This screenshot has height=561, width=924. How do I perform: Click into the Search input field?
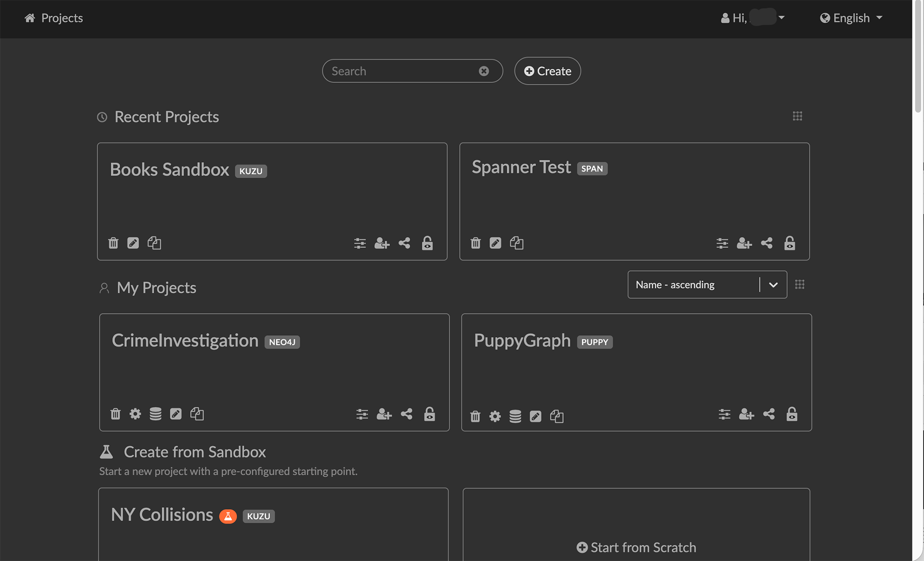(x=401, y=71)
